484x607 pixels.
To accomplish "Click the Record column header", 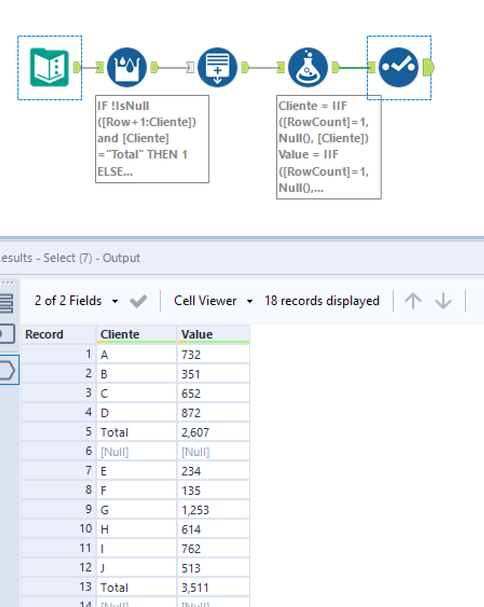I will [58, 334].
